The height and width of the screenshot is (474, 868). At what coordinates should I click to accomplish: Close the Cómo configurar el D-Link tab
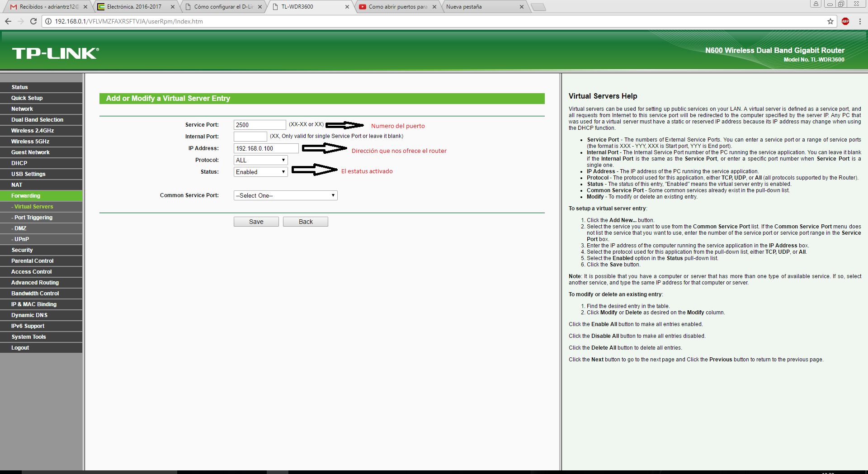260,7
